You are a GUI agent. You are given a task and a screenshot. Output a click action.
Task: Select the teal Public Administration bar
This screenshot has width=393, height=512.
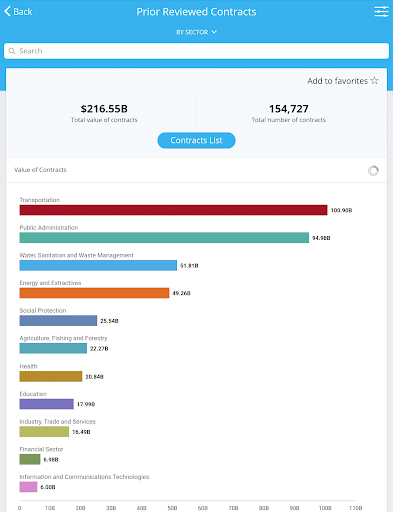coord(164,238)
